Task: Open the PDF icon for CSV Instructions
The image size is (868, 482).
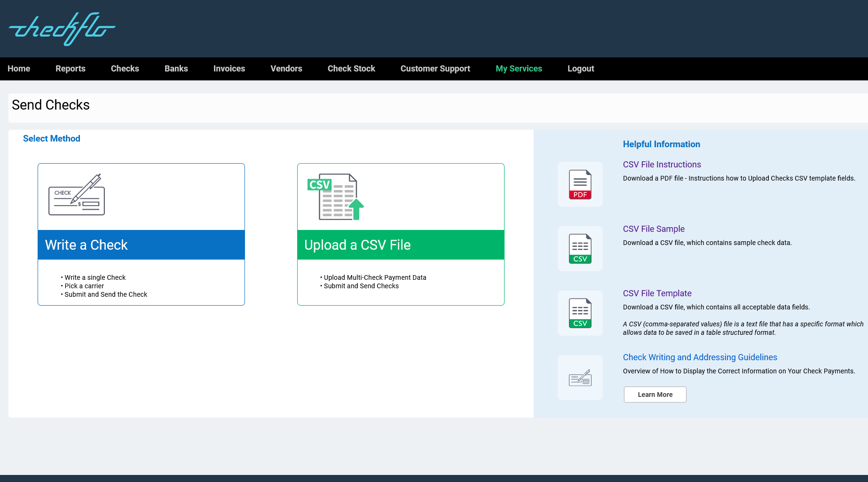Action: [x=580, y=184]
